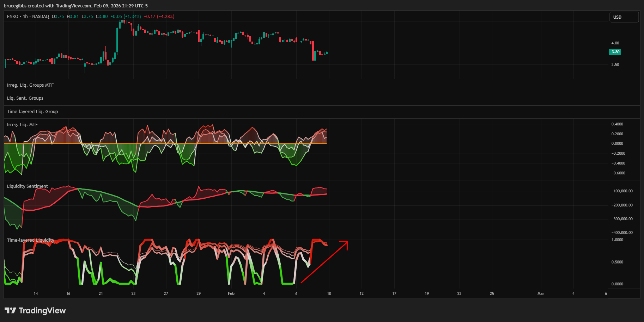Expand the Time-layered Liq. Group pane

32,112
